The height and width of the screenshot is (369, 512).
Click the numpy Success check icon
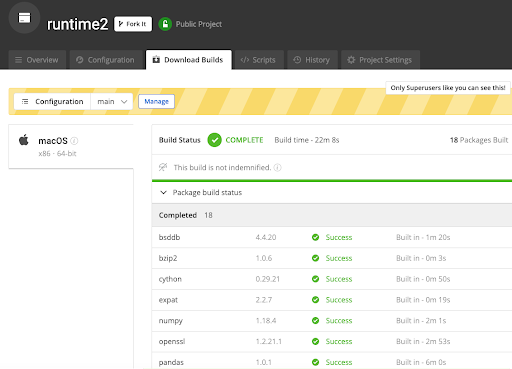tap(315, 321)
